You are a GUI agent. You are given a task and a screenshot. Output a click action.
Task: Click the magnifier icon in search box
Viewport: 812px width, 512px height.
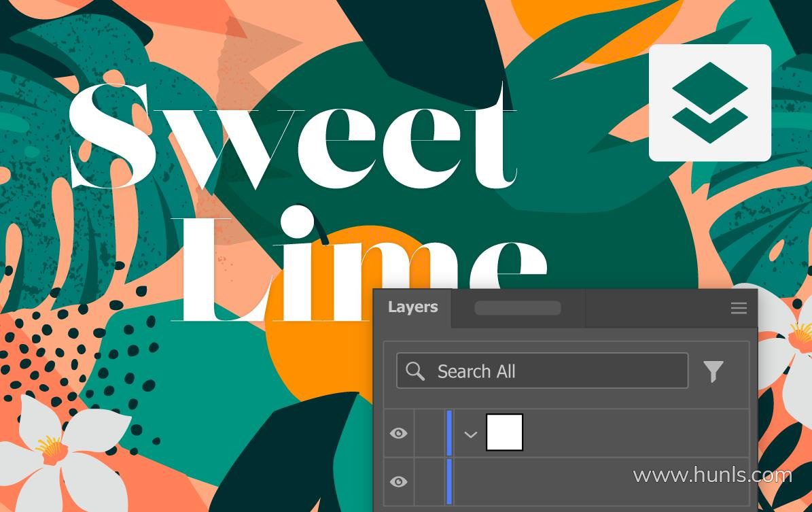pyautogui.click(x=414, y=371)
